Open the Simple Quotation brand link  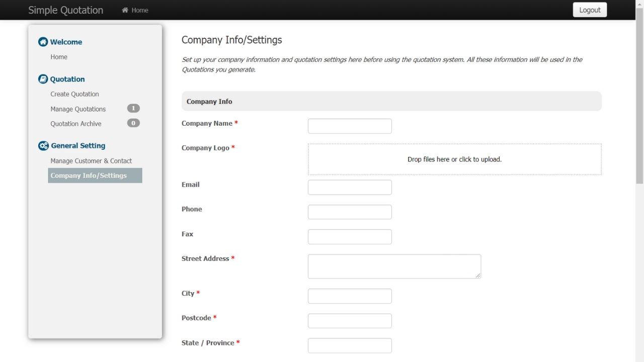pos(65,10)
